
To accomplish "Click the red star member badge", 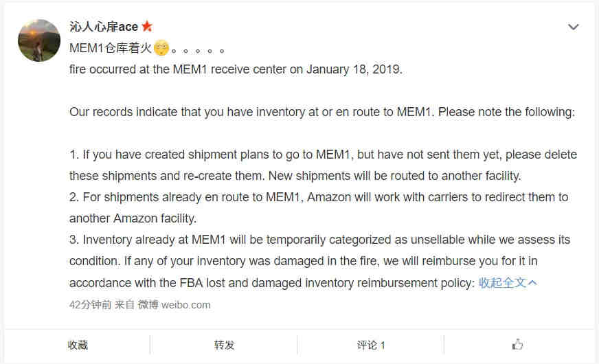I will click(x=147, y=26).
